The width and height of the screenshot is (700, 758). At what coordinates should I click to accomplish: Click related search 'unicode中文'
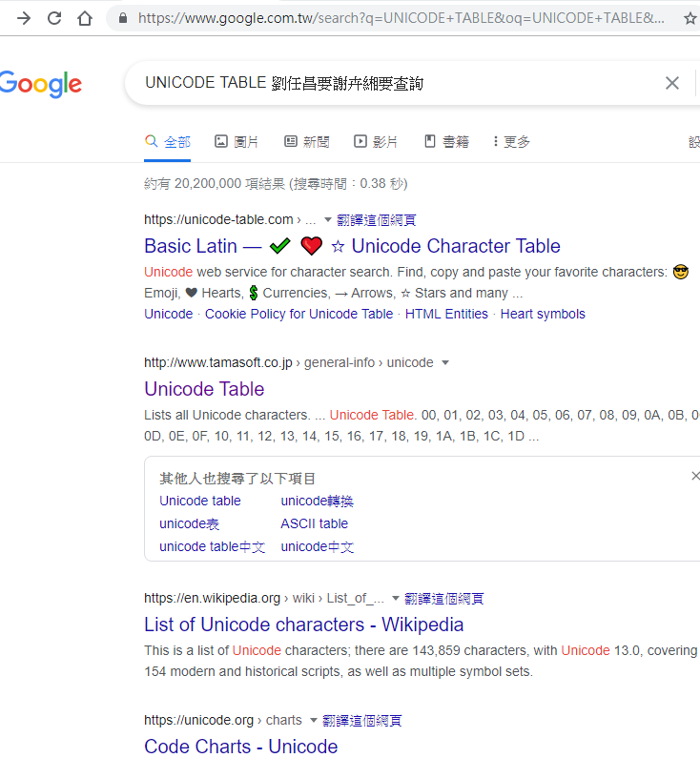318,546
